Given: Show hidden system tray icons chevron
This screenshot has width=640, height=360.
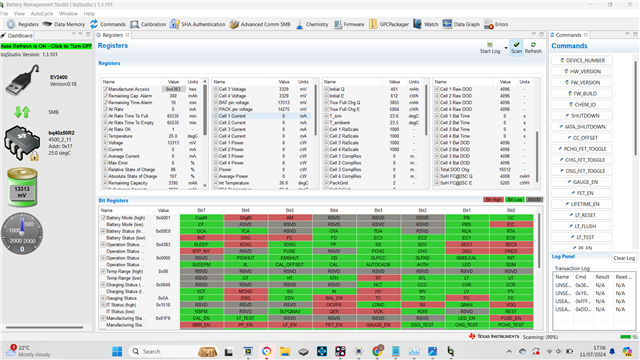Looking at the screenshot, I should [x=509, y=351].
